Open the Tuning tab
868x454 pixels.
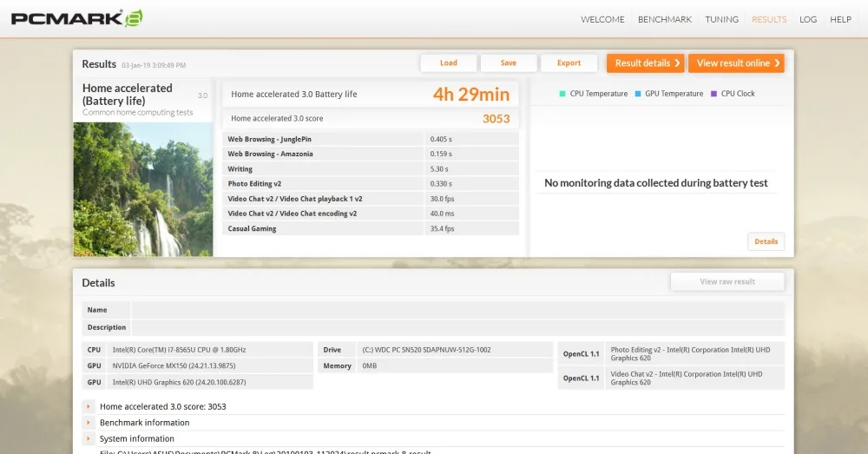(x=721, y=19)
